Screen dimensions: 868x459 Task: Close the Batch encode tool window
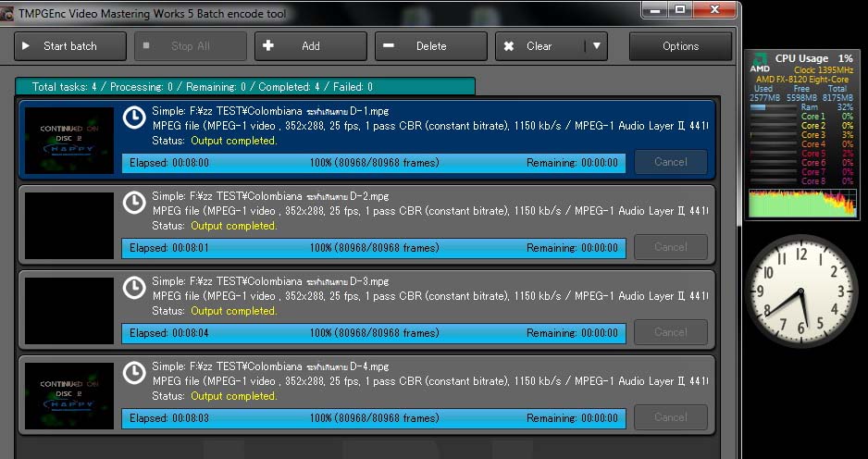pos(714,10)
